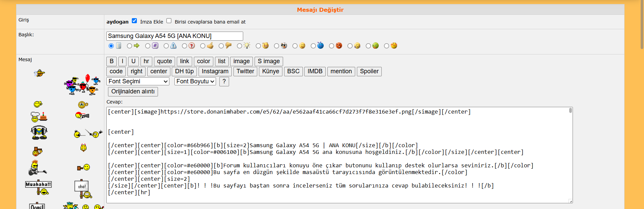Screen dimensions: 644x209
Task: Click the BSC button
Action: (x=293, y=71)
